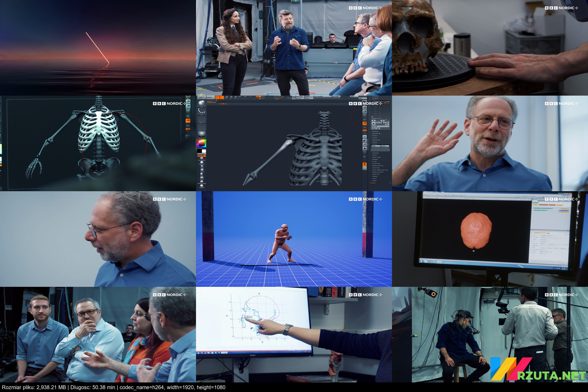Pick the ClayBuildup brush icon
Viewport: 588px width, 392px height.
point(202,186)
